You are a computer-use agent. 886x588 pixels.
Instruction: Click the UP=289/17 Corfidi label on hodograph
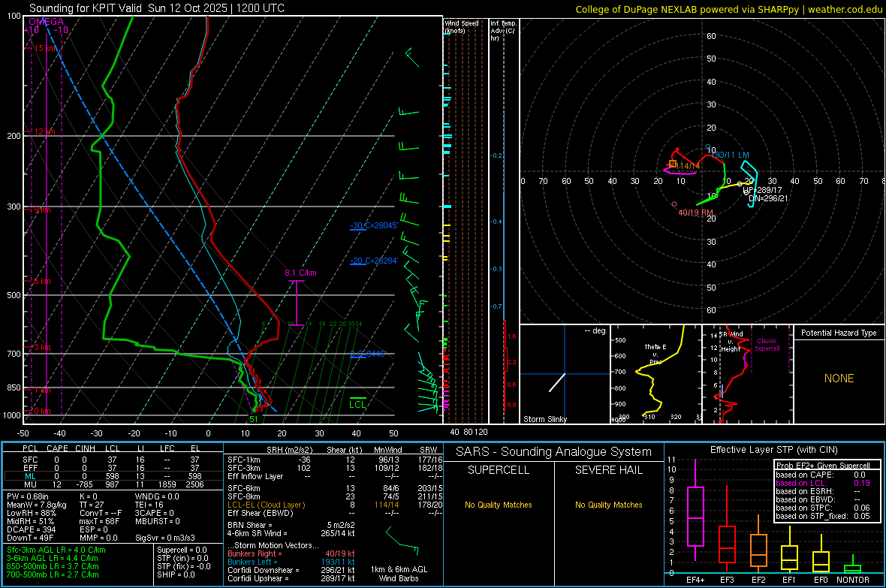point(762,191)
